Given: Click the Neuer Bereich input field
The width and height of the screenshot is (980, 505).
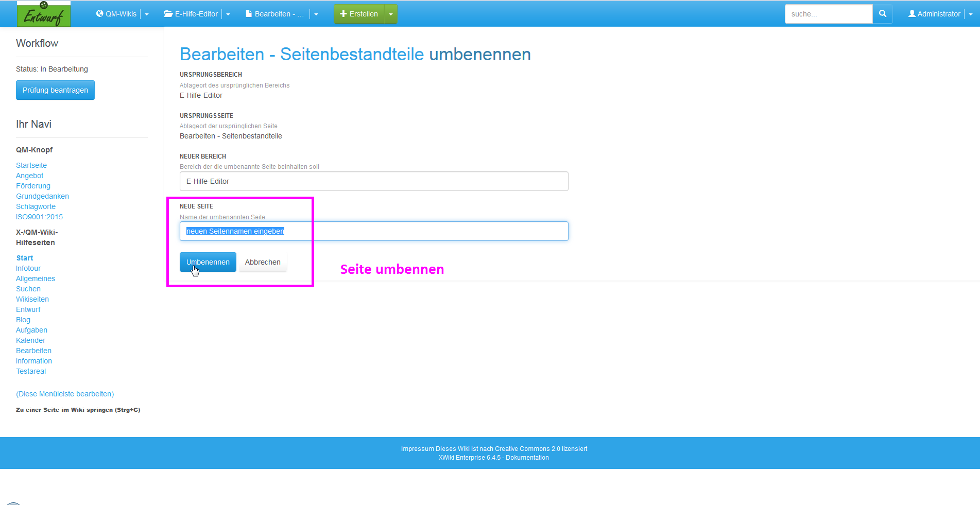Looking at the screenshot, I should tap(373, 181).
